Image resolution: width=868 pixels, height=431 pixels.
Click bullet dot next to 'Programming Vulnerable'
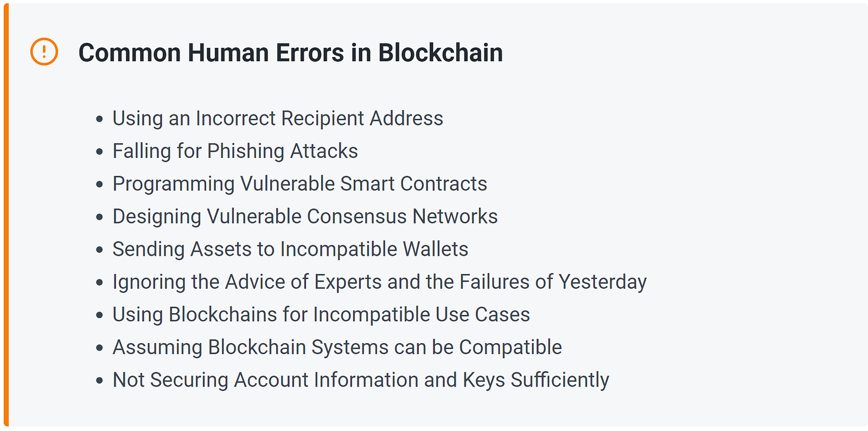tap(99, 185)
